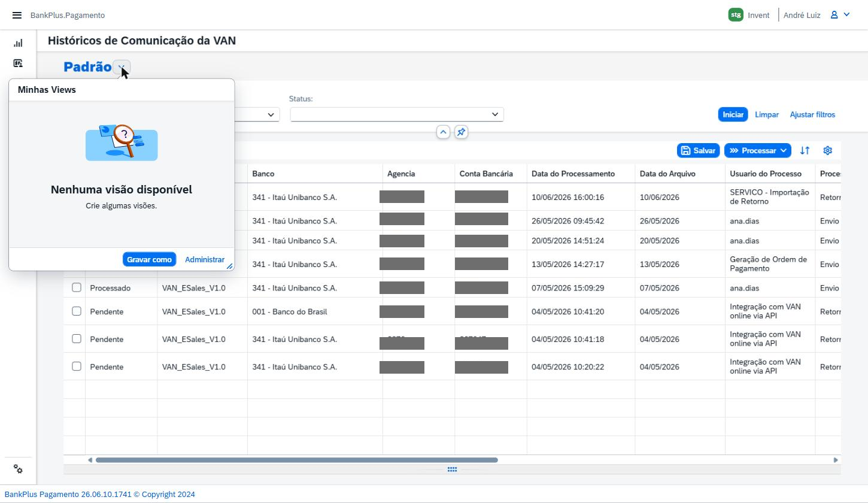Click the Agencia column header

tap(418, 174)
